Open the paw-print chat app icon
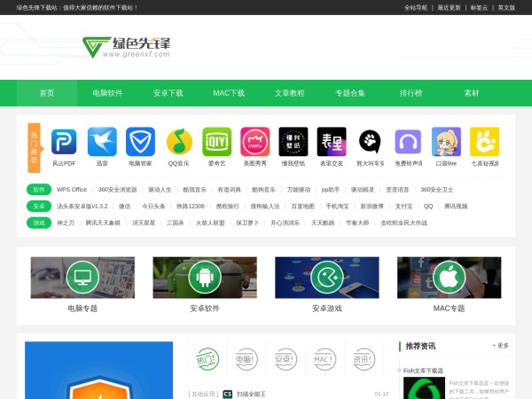 (370, 142)
